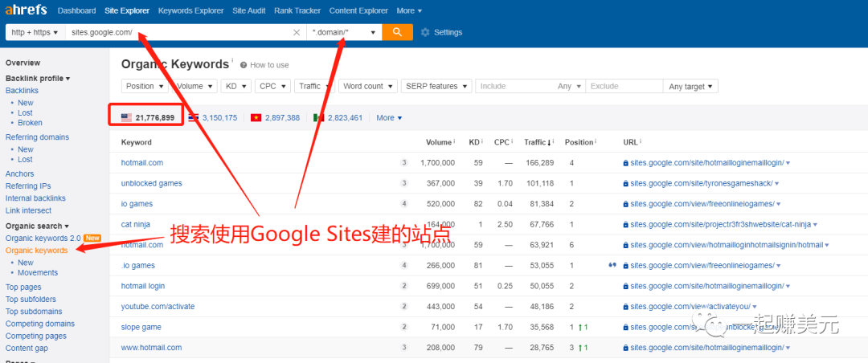868x363 pixels.
Task: Open the Volume filter dropdown
Action: (194, 86)
